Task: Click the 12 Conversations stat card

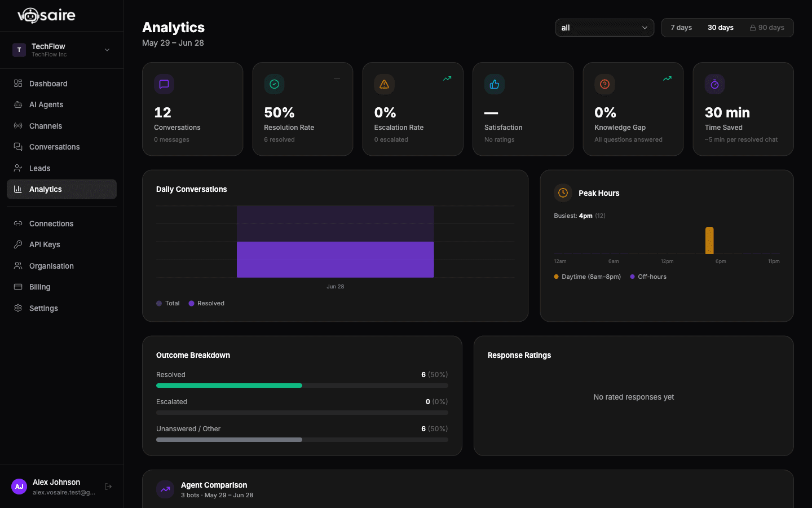Action: point(193,109)
